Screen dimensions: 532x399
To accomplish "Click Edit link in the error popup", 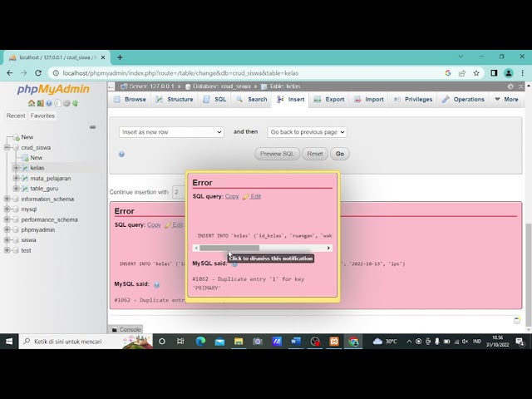I will pyautogui.click(x=255, y=196).
